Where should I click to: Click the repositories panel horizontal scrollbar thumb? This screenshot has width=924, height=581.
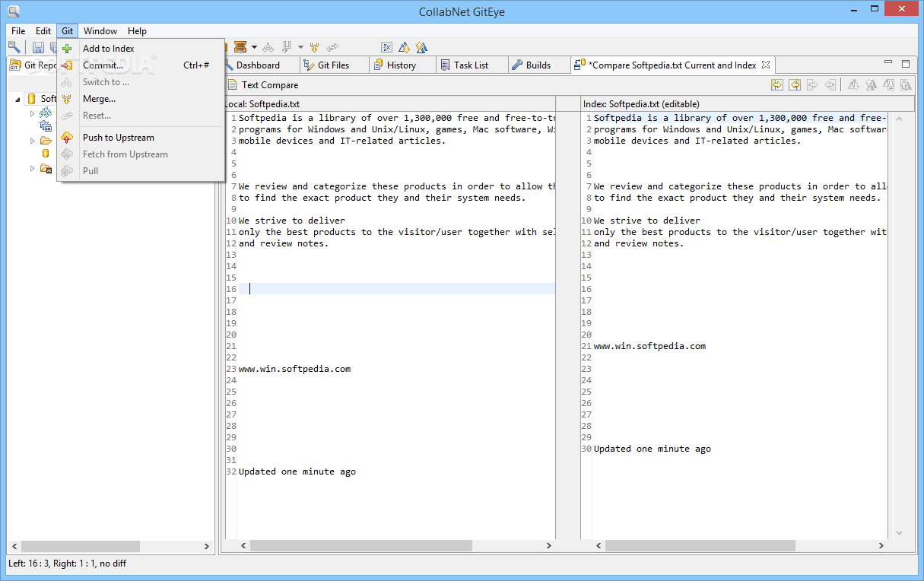click(81, 546)
